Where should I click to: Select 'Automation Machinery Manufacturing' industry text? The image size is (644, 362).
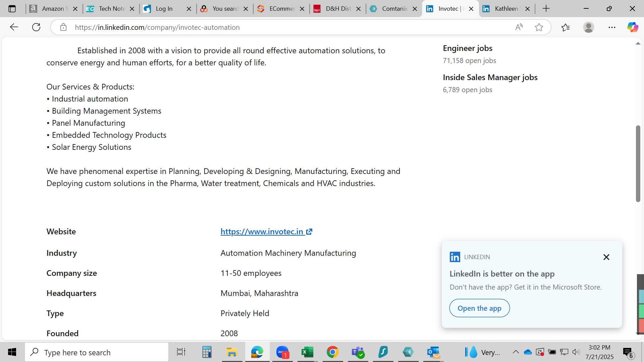[x=288, y=253]
